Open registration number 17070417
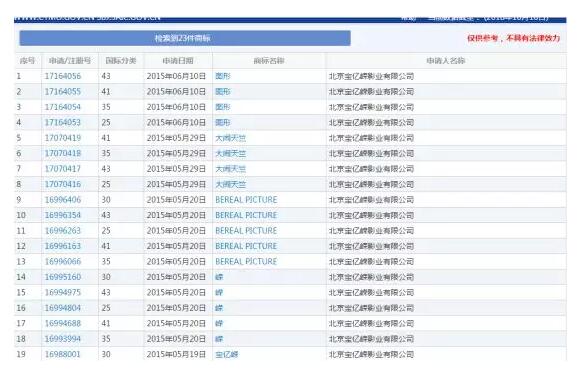Viewport: 579px width, 374px height. [x=62, y=169]
